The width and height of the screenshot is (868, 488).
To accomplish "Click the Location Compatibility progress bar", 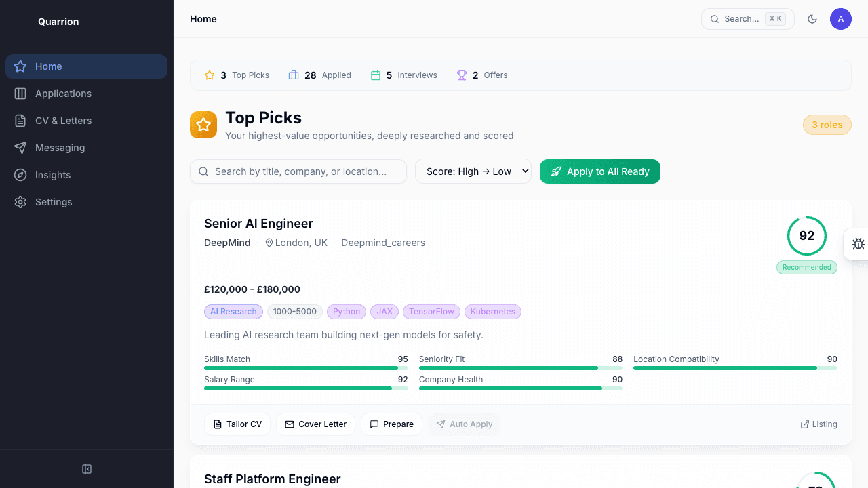I will pos(735,368).
